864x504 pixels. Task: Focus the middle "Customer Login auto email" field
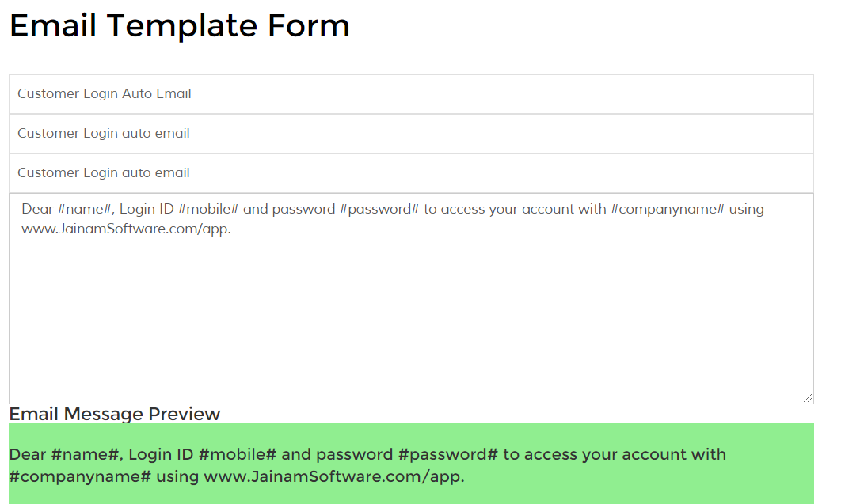click(x=411, y=134)
